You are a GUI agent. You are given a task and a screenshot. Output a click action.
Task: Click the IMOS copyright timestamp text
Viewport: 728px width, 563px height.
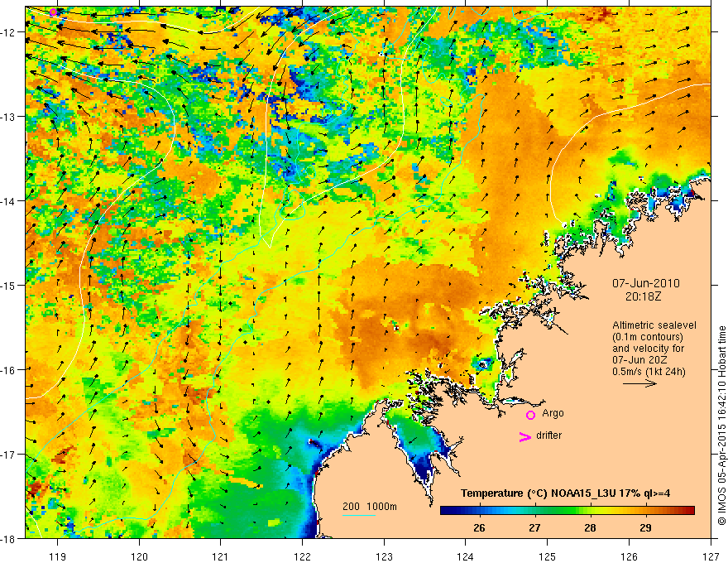pyautogui.click(x=721, y=426)
